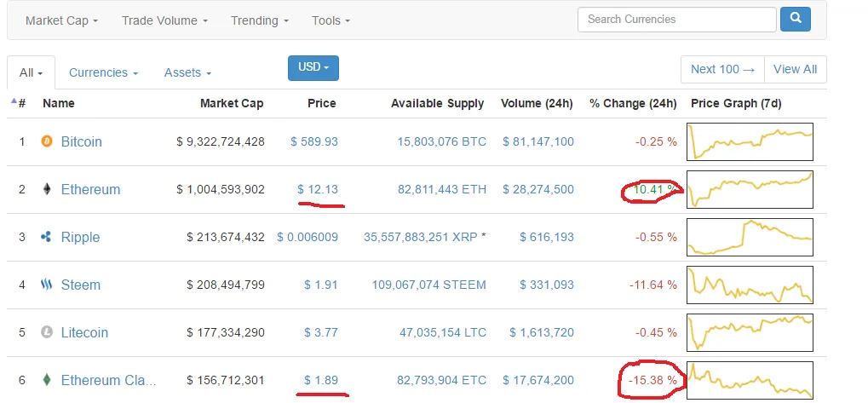Open the Ethereum Cla... name link
The image size is (868, 403).
tap(108, 380)
